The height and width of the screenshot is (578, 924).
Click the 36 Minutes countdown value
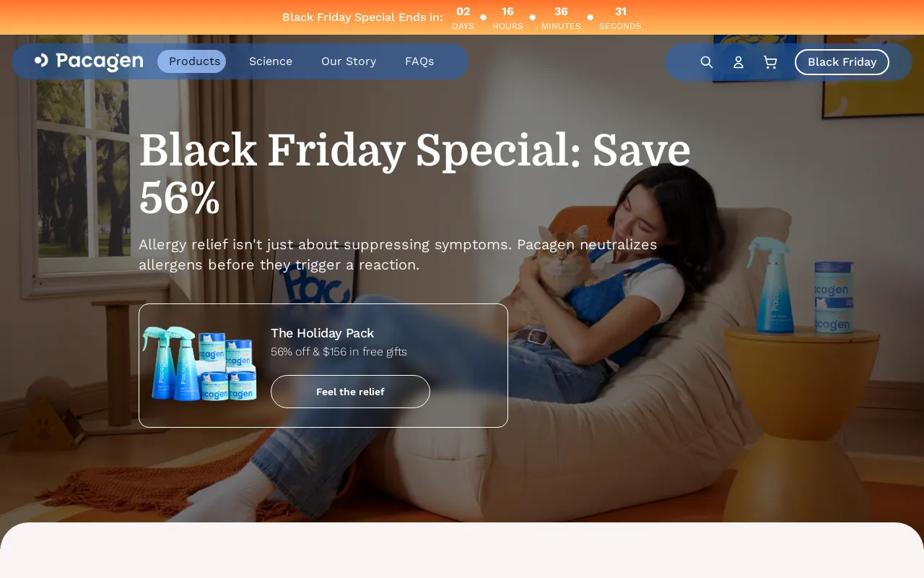pyautogui.click(x=561, y=12)
